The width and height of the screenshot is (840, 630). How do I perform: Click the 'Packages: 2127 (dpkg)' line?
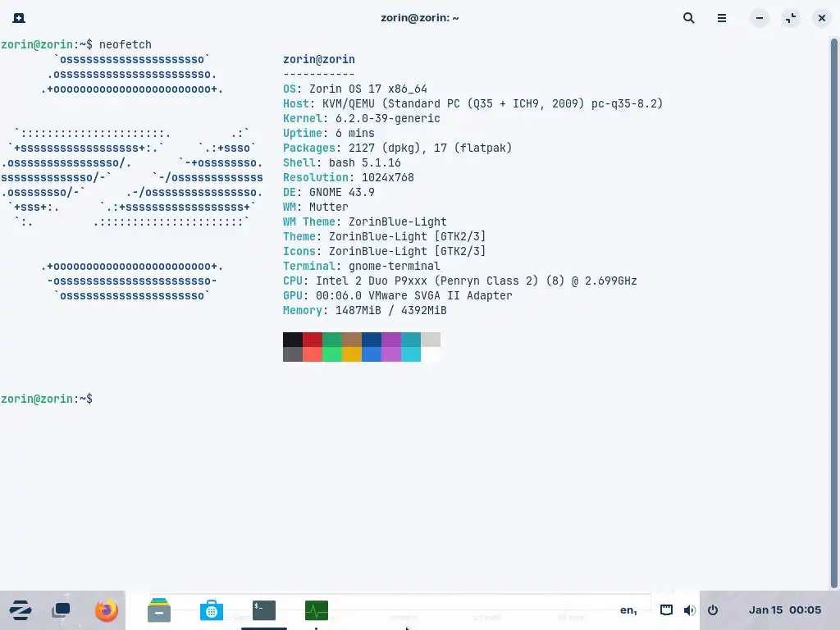click(x=398, y=148)
